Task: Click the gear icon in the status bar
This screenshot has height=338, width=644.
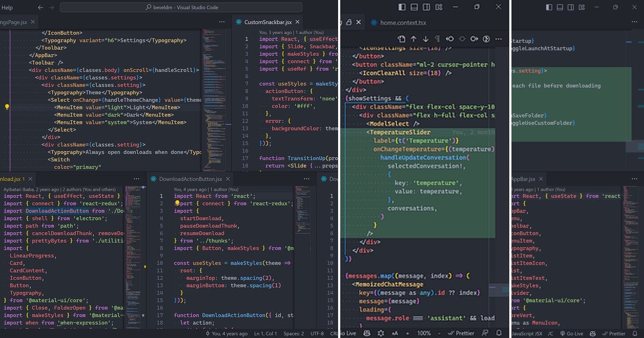Action: tap(380, 333)
